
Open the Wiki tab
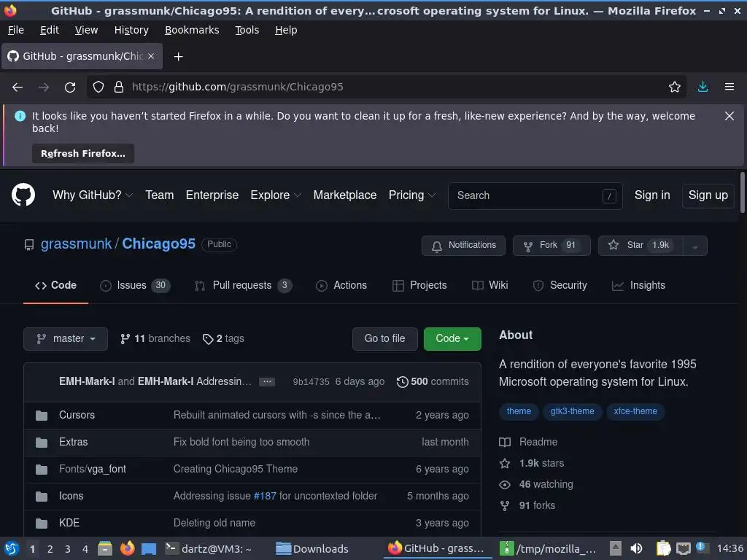(489, 285)
